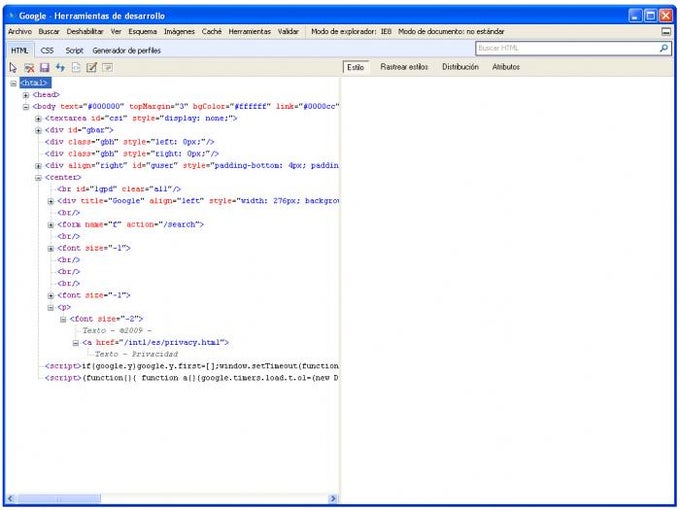Click the horizontal scrollbar left arrow
Screen dimensions: 680x510
11,499
